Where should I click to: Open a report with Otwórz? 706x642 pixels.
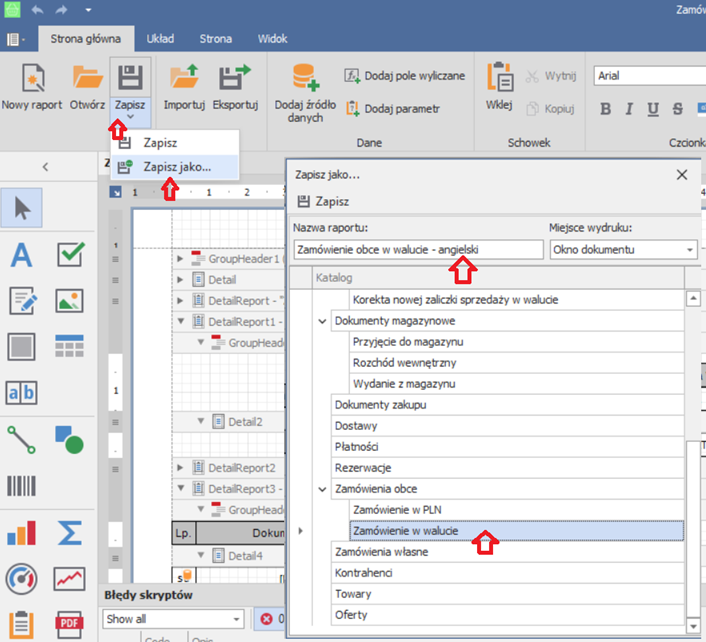coord(88,78)
